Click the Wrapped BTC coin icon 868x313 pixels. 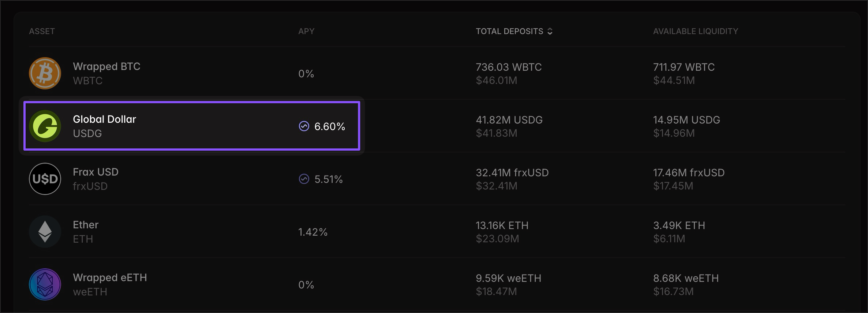pos(45,73)
